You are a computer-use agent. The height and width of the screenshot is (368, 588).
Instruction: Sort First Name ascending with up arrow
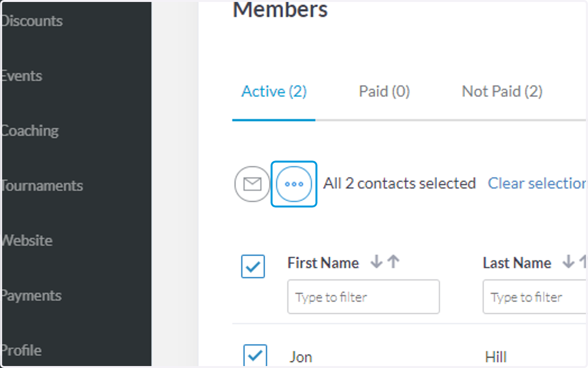393,262
